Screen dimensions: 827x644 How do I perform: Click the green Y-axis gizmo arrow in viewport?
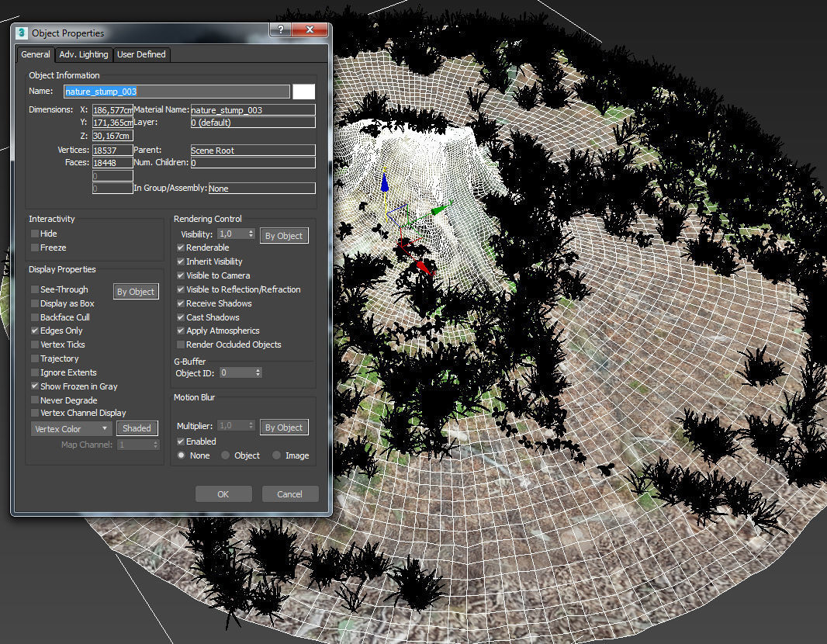click(441, 209)
